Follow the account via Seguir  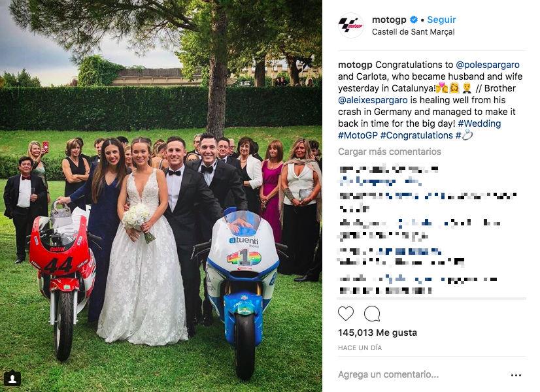pyautogui.click(x=441, y=20)
